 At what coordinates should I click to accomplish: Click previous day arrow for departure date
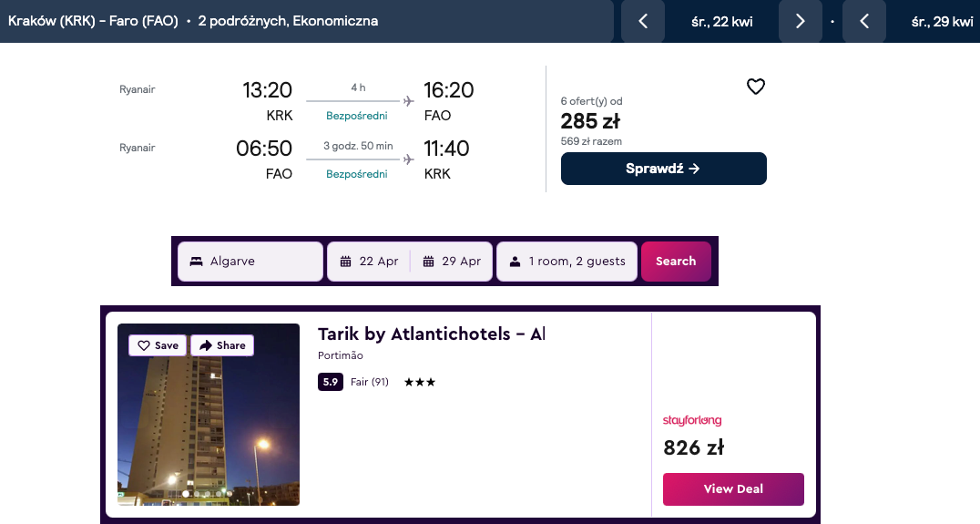pyautogui.click(x=643, y=22)
